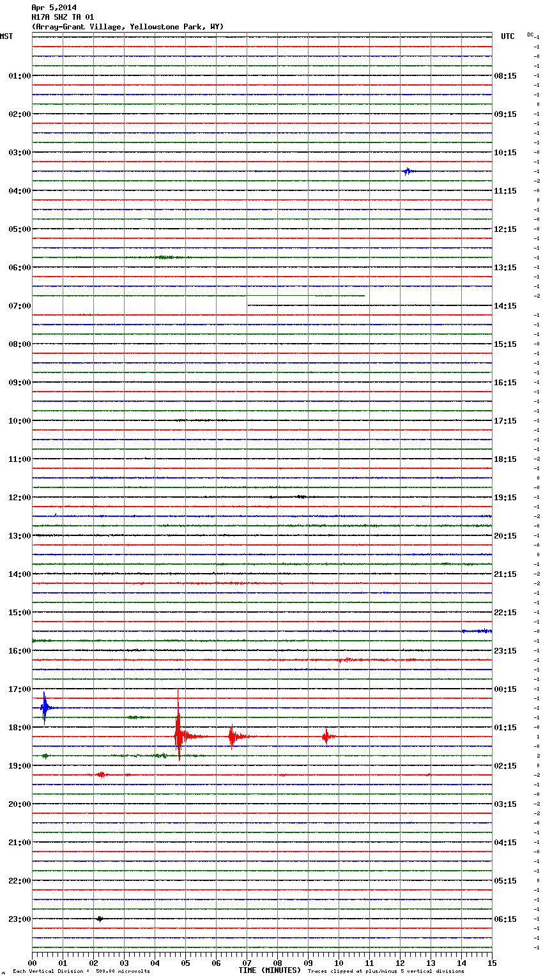Select the 12:00 MST time label
This screenshot has height=980, width=543.
19,498
